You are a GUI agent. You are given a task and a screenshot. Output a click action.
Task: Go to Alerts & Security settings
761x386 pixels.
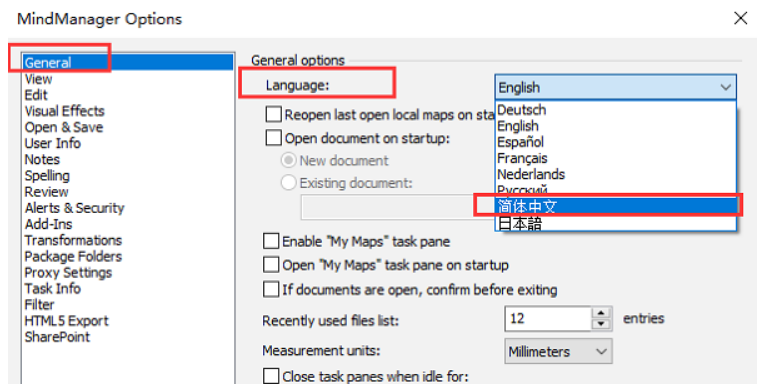click(x=74, y=208)
